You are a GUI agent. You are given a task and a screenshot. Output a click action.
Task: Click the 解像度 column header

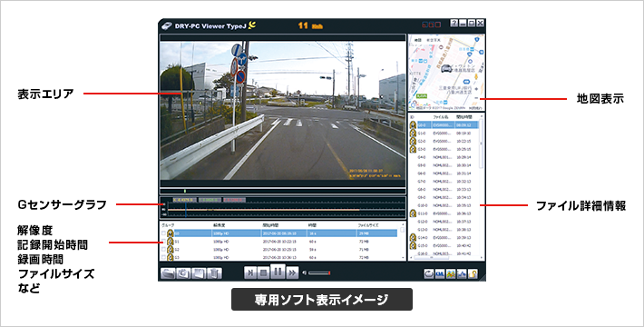[219, 225]
